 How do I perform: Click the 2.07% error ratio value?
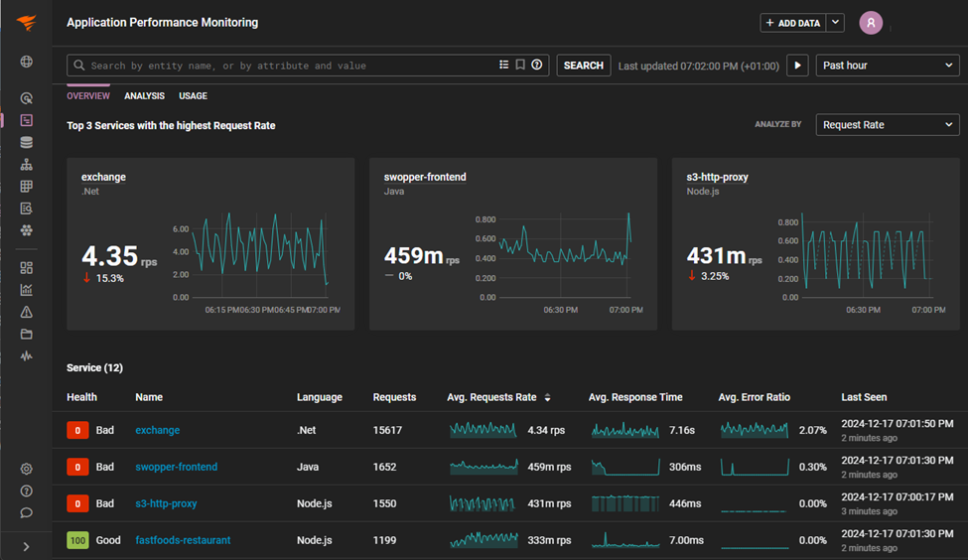(x=812, y=430)
